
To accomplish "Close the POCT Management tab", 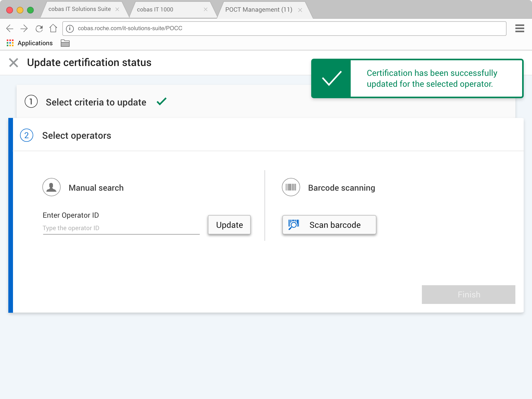I will [300, 10].
